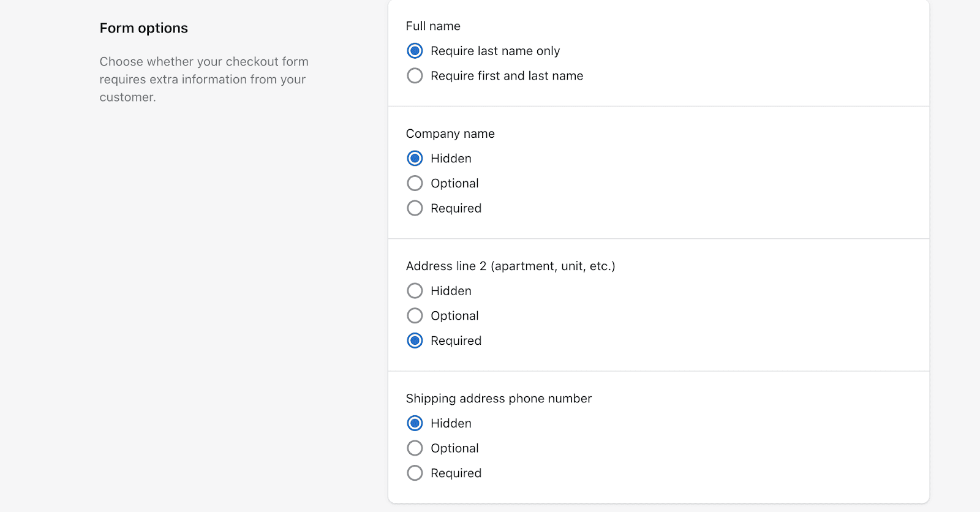
Task: Click the Shipping address phone number heading
Action: pyautogui.click(x=498, y=398)
